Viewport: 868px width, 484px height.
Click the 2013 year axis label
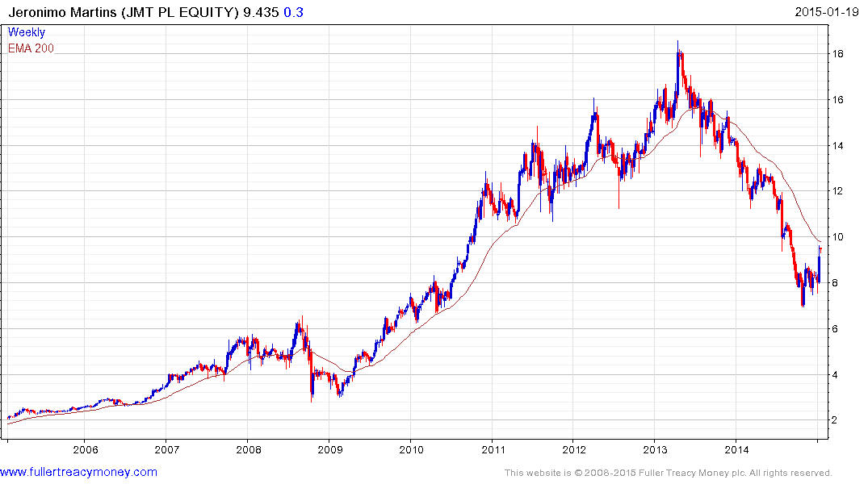click(x=656, y=449)
